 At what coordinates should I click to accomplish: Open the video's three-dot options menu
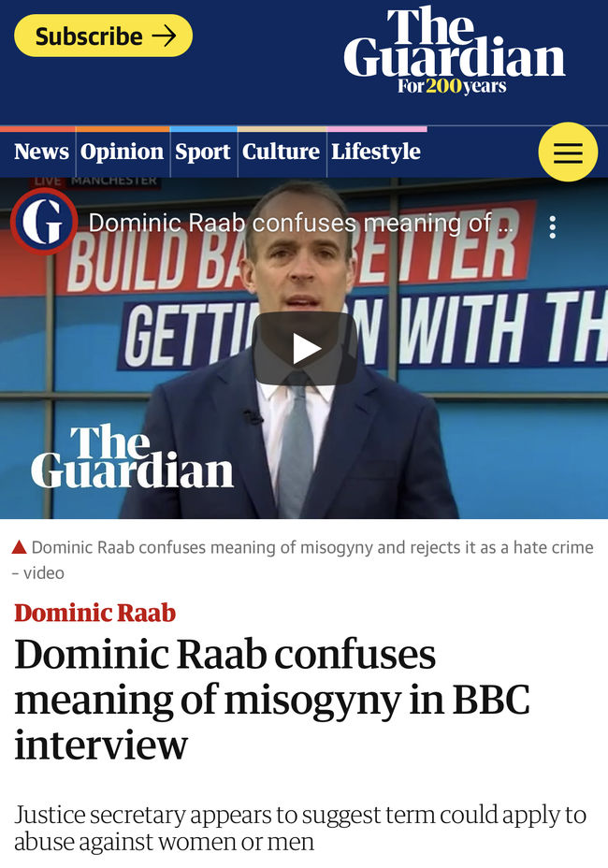[552, 227]
